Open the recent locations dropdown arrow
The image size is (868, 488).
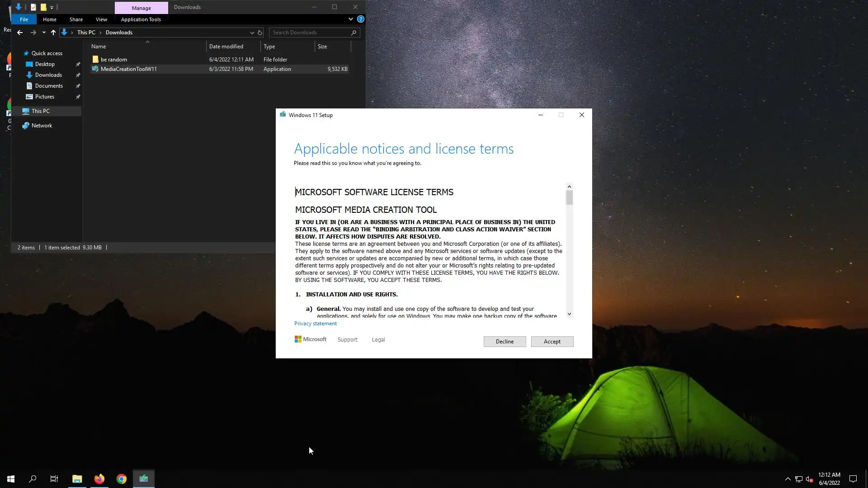click(44, 33)
